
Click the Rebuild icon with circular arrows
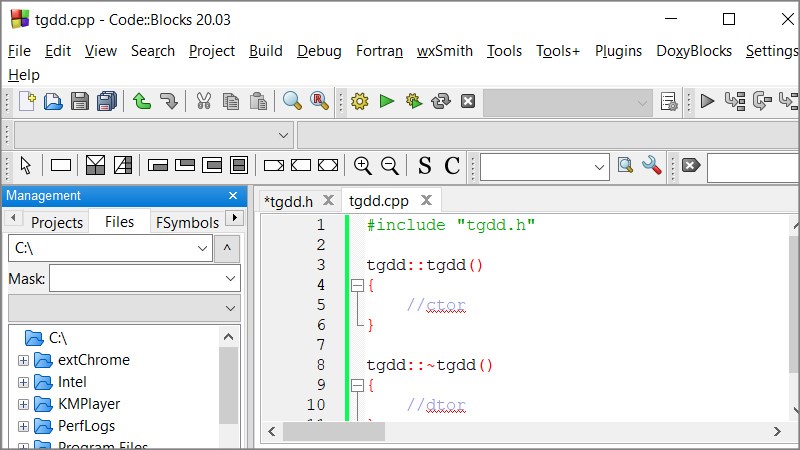[x=441, y=101]
